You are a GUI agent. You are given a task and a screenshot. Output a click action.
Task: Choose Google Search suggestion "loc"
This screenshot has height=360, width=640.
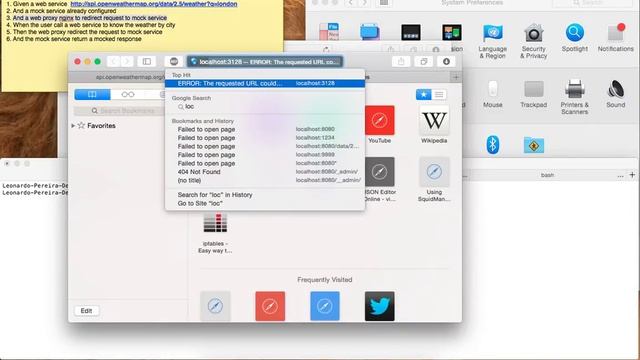coord(265,107)
